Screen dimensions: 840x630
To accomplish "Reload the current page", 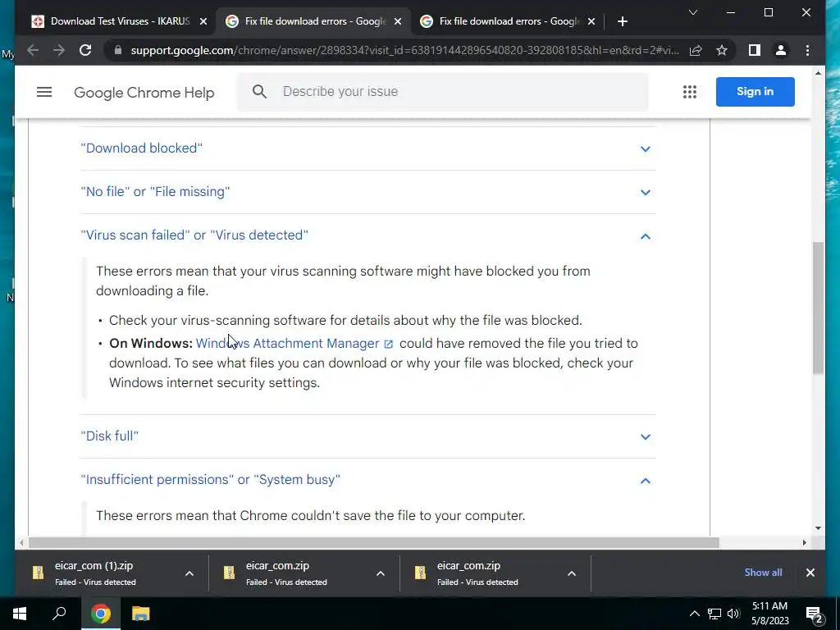I will (85, 50).
